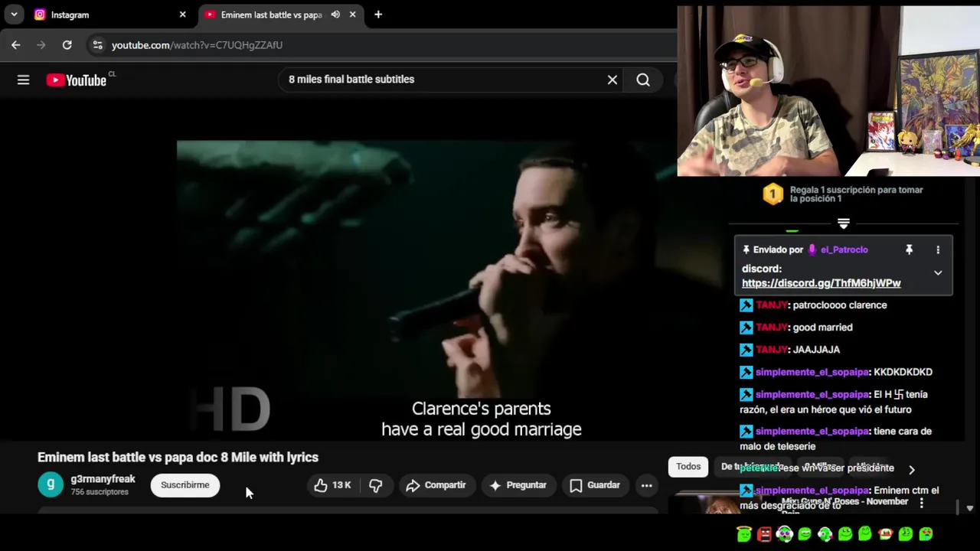Unpin the pinned discord message
980x551 pixels.
(909, 250)
